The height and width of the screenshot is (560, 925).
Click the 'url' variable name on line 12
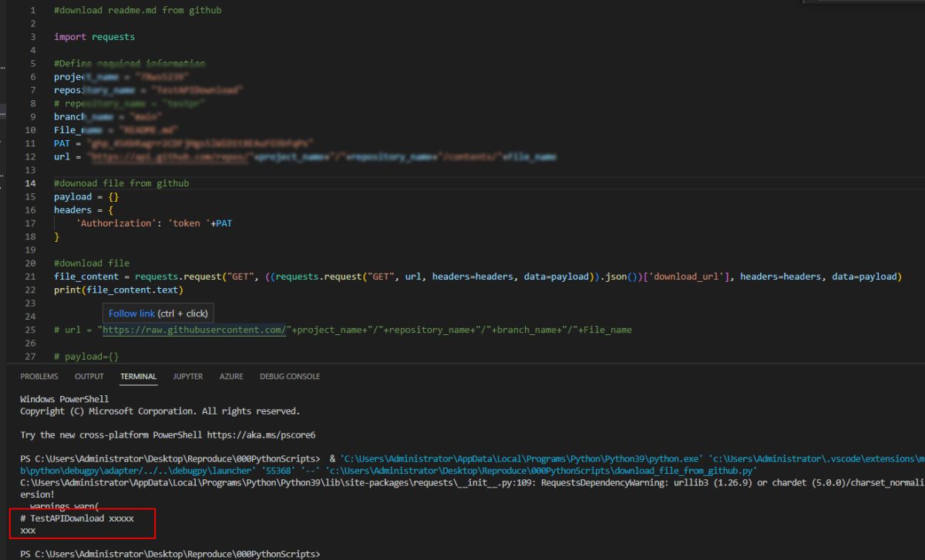(x=62, y=156)
